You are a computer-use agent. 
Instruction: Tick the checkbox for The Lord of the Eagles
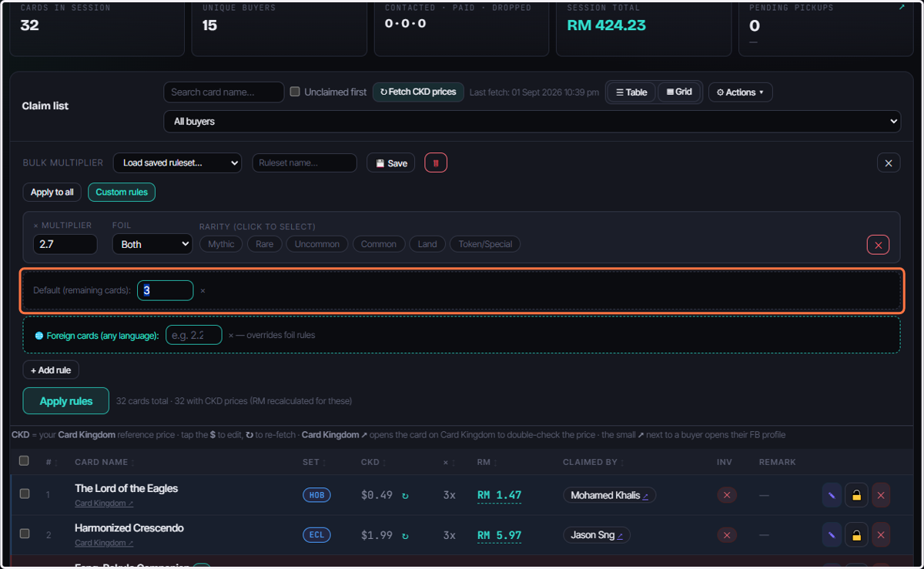(x=25, y=494)
